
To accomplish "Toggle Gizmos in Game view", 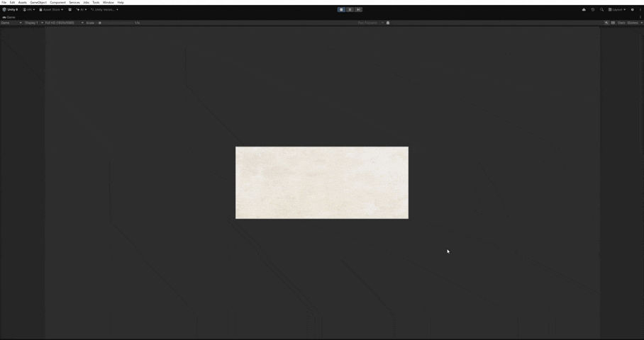I will pyautogui.click(x=633, y=23).
